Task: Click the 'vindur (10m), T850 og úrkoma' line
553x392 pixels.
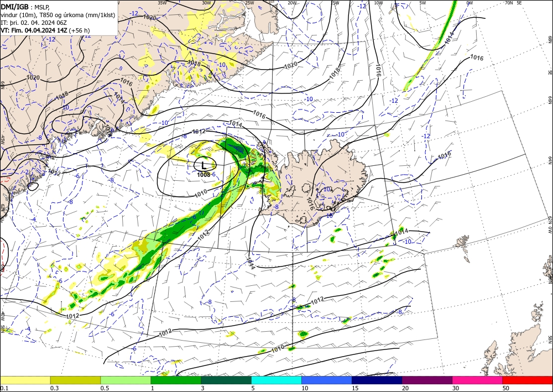Action: [x=58, y=15]
